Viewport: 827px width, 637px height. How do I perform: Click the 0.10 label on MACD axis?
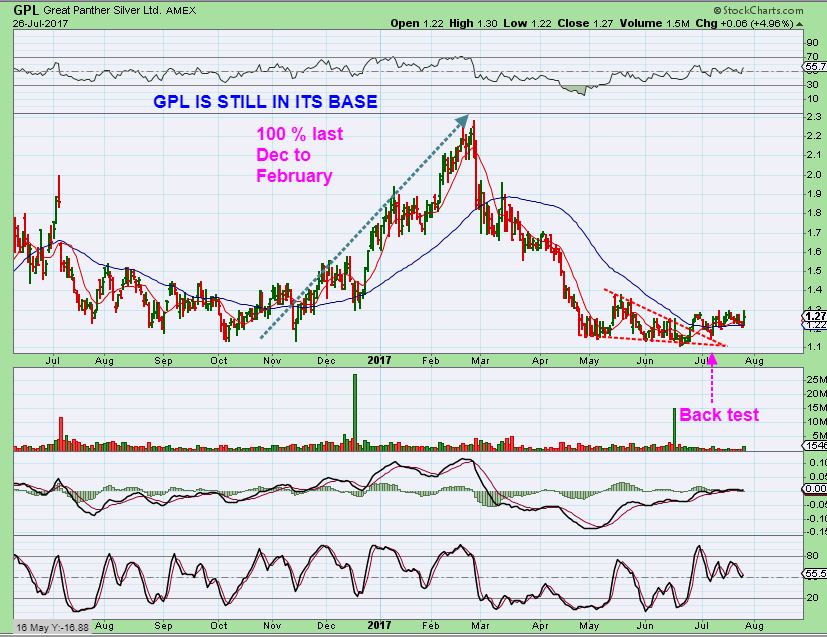(x=818, y=462)
